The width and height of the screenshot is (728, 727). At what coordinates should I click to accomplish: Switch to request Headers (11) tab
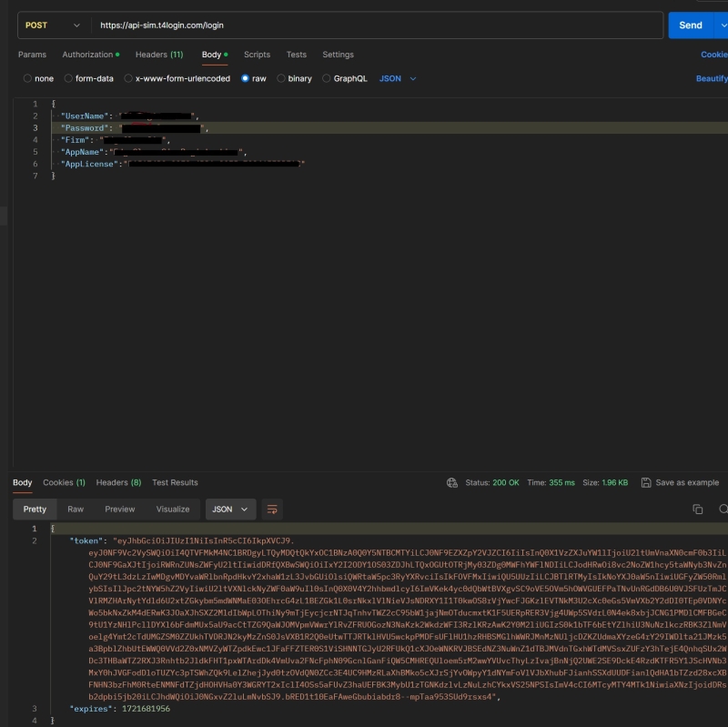[158, 55]
